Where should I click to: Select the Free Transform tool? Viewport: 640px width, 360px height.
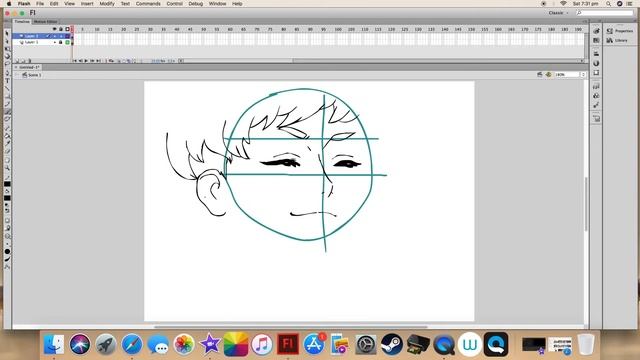pos(7,49)
